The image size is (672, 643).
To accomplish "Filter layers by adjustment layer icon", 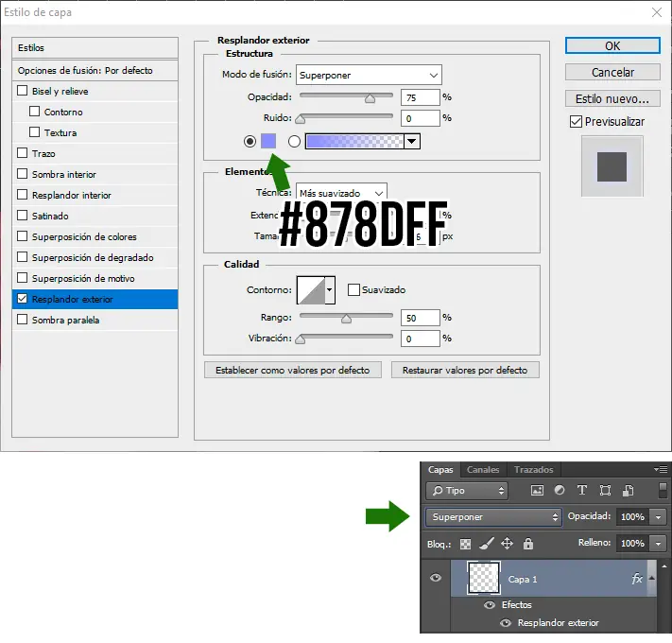I will pyautogui.click(x=560, y=491).
